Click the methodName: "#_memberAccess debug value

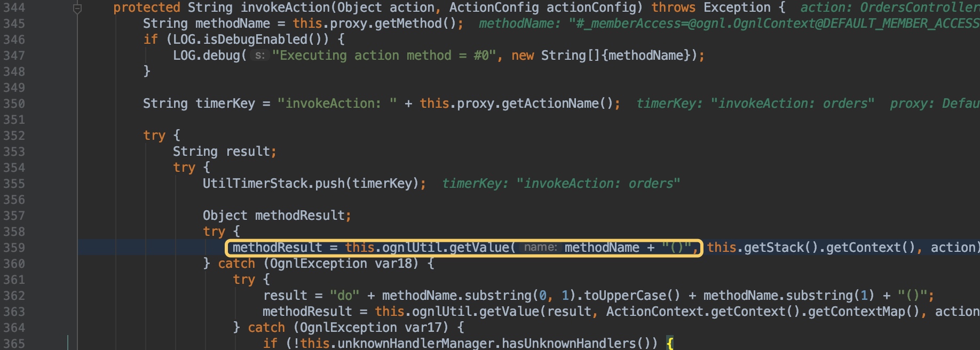729,23
